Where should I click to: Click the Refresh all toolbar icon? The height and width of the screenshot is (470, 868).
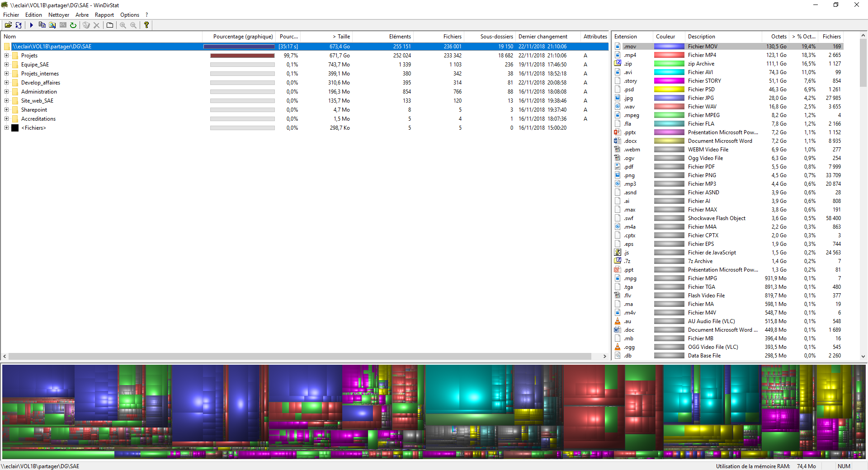19,25
